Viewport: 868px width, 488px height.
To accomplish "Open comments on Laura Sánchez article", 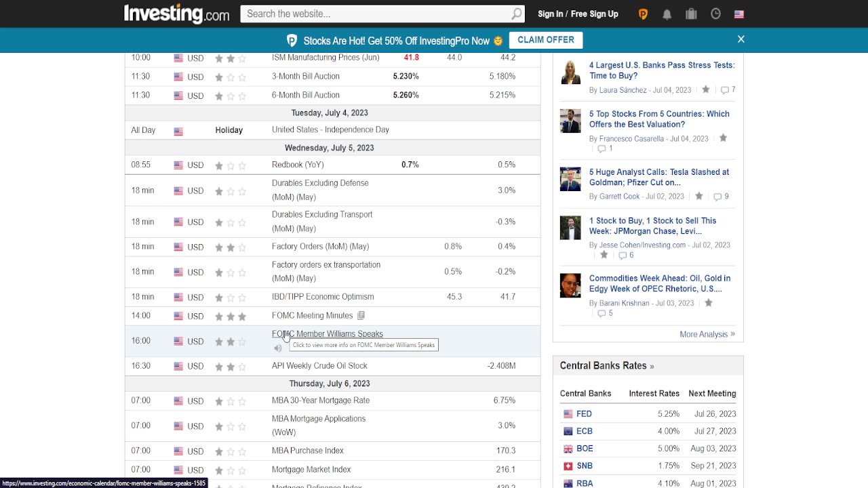I will point(728,89).
